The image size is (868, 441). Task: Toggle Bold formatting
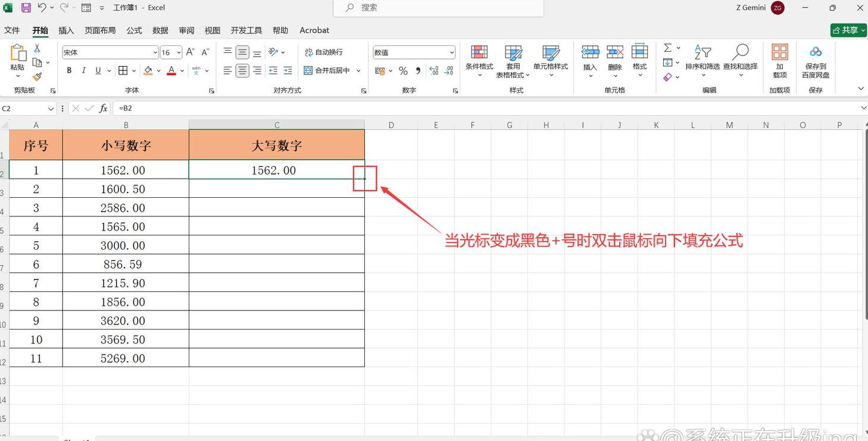tap(69, 70)
